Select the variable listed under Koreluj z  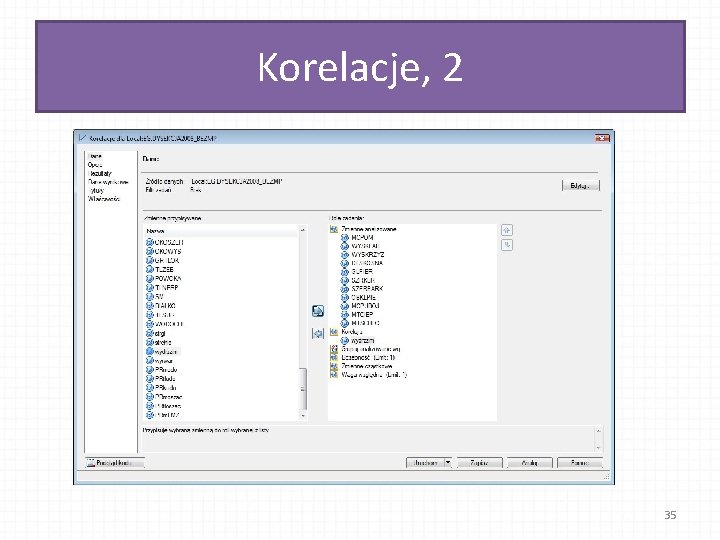358,340
